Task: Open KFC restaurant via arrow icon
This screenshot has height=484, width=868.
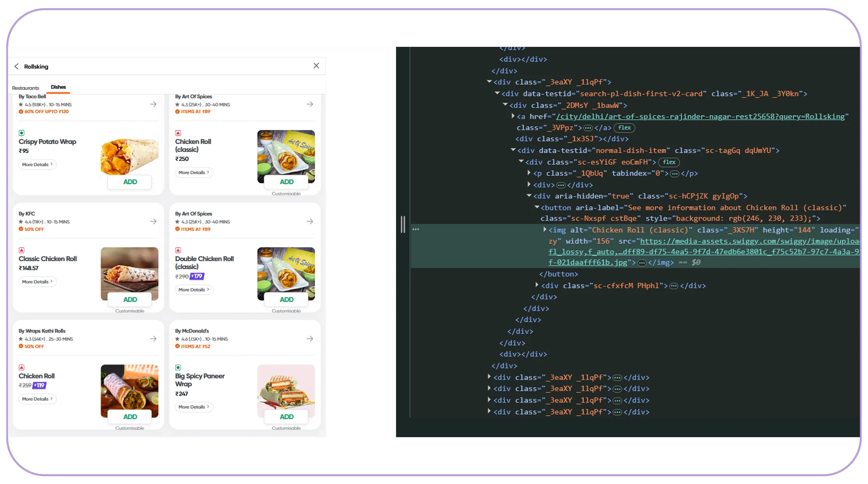Action: pos(153,221)
